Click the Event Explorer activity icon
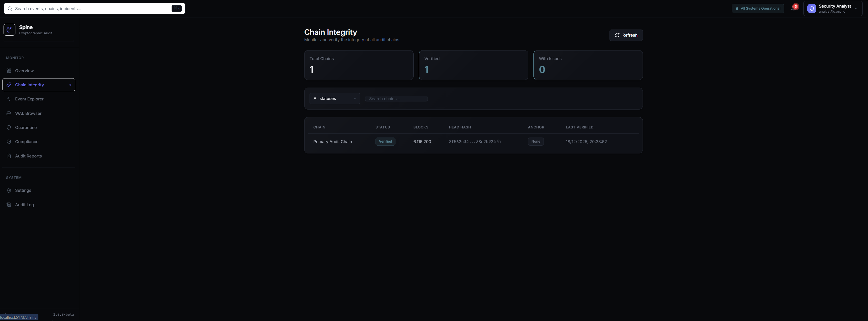The image size is (868, 321). coord(9,99)
